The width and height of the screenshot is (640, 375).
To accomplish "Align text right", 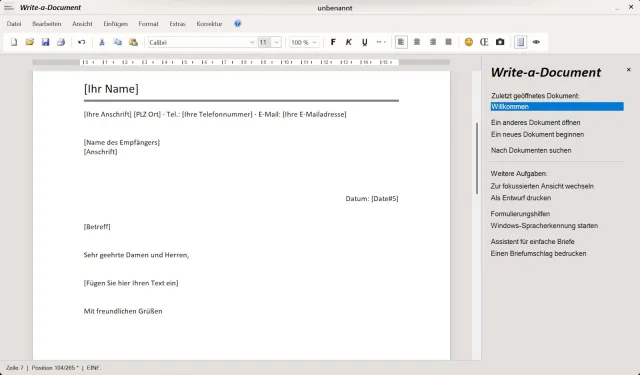I will [x=433, y=42].
